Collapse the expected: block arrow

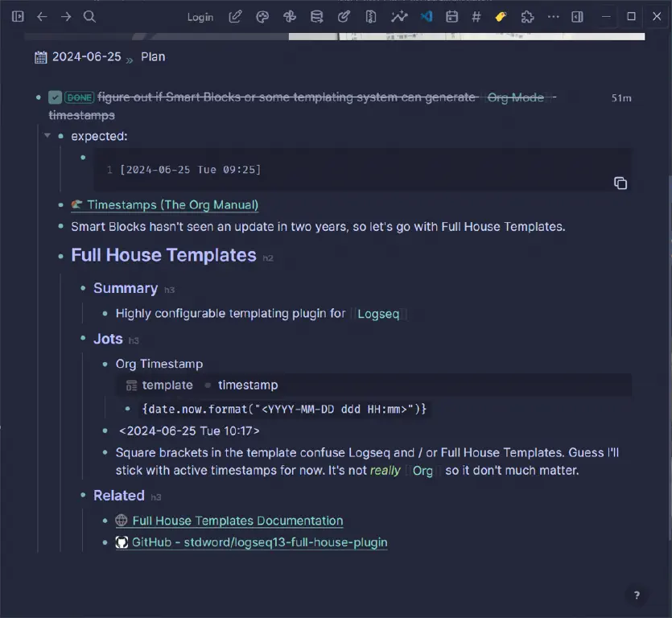coord(47,136)
